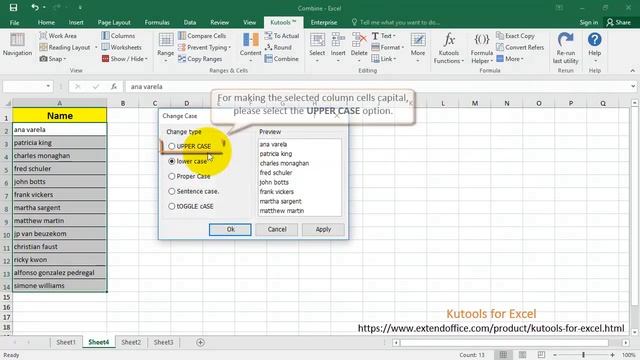This screenshot has height=360, width=640.
Task: Click the Sign in link
Action: [589, 22]
